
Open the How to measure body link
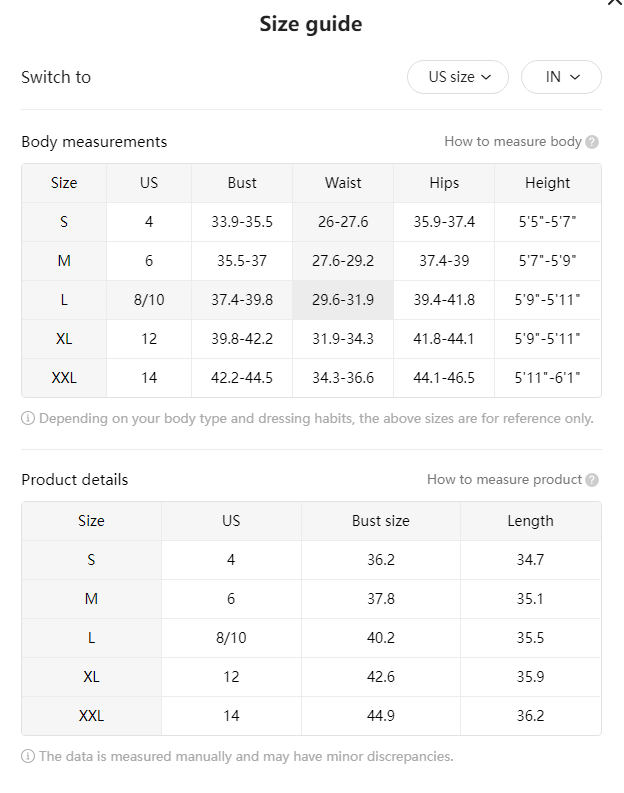click(x=513, y=142)
